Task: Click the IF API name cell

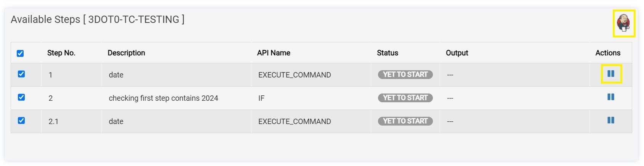Action: pos(261,98)
